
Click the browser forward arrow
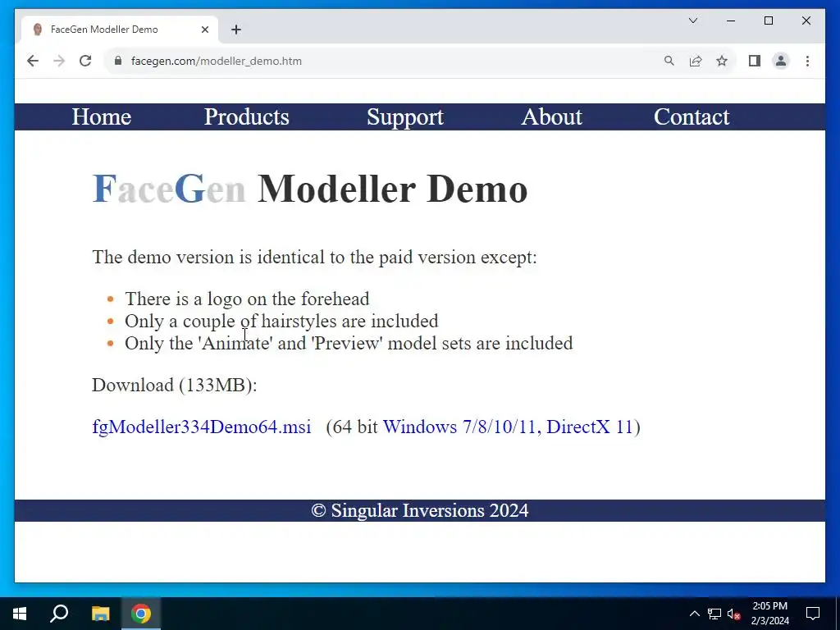pos(59,61)
